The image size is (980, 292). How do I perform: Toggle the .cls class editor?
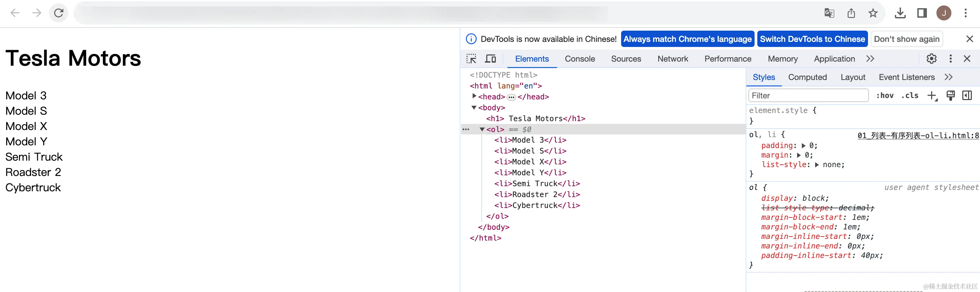pyautogui.click(x=909, y=95)
